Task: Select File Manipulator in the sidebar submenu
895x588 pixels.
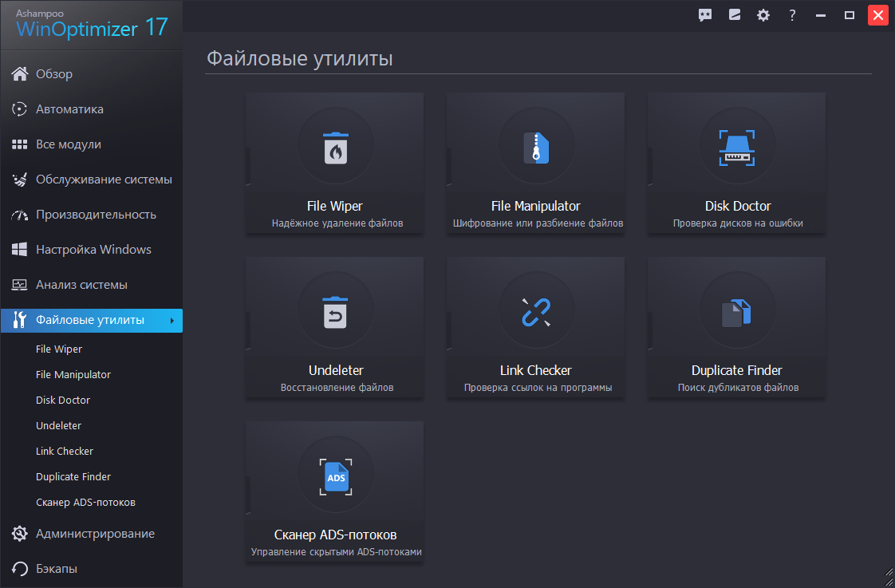Action: [73, 374]
